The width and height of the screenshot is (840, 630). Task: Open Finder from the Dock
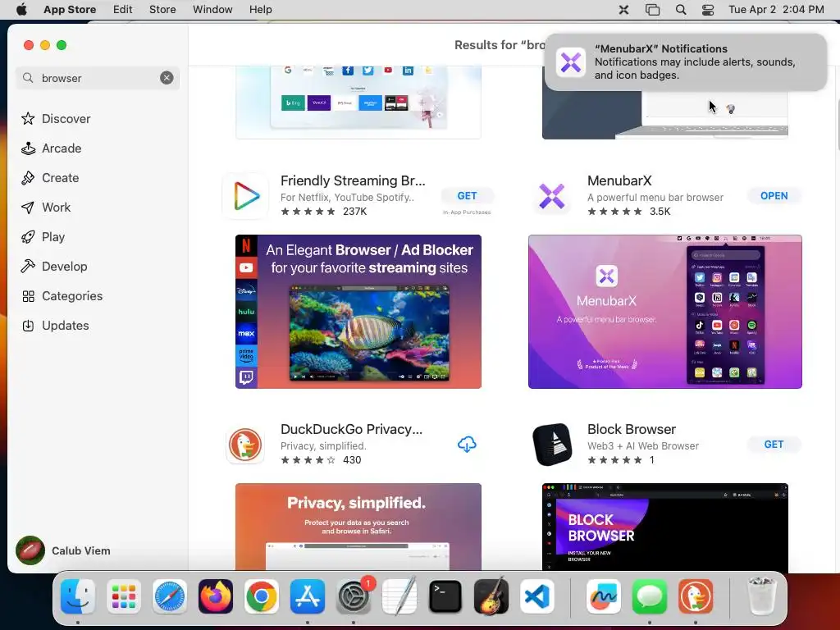coord(78,596)
